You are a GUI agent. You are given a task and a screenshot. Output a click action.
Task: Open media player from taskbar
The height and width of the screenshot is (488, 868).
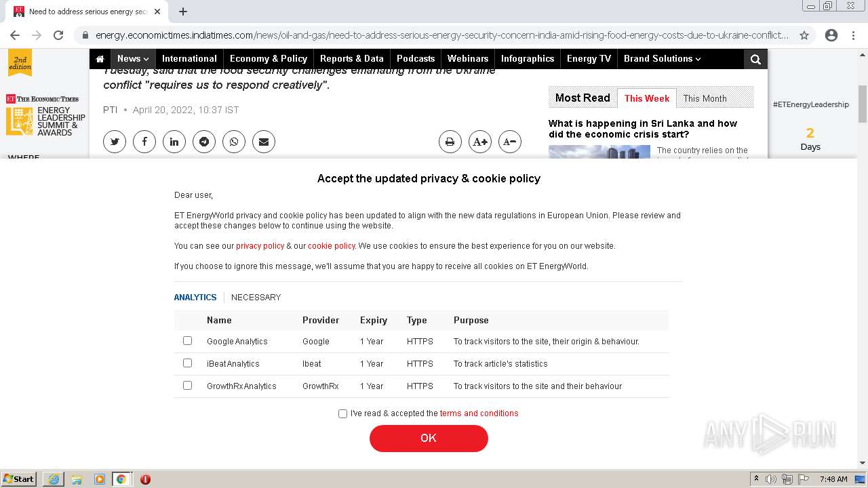pos(99,479)
